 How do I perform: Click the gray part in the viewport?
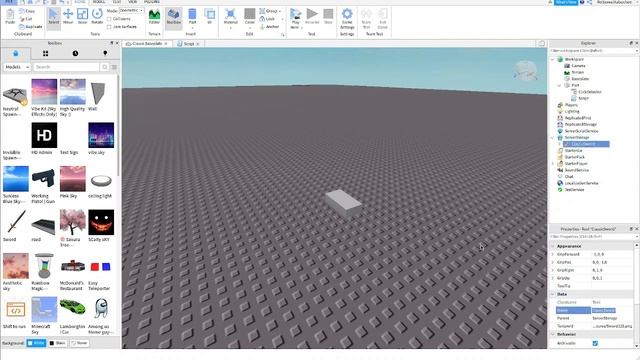coord(343,202)
